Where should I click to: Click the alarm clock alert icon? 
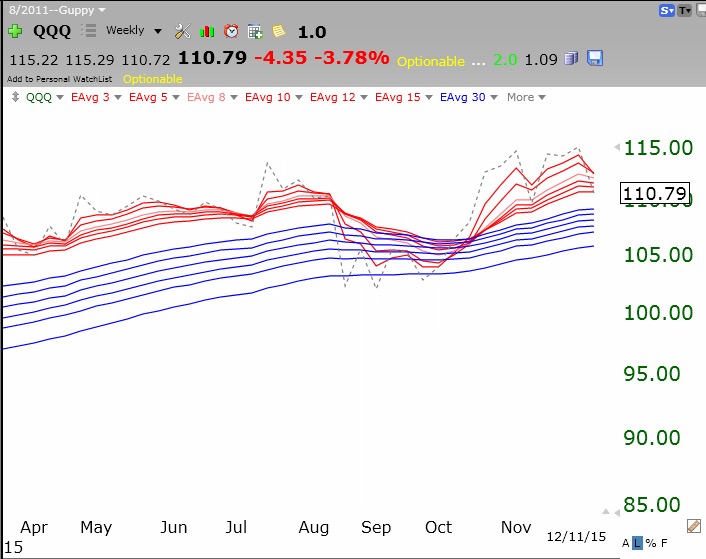pyautogui.click(x=231, y=31)
